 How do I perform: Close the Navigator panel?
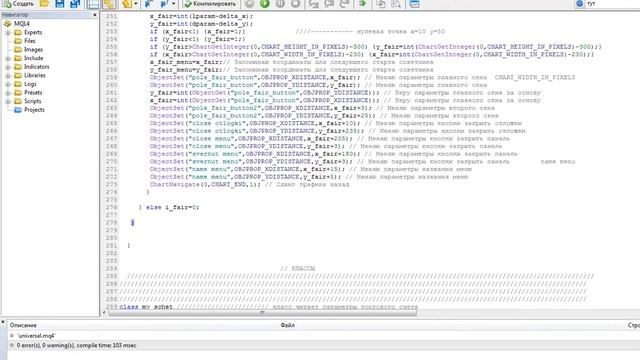[95, 15]
